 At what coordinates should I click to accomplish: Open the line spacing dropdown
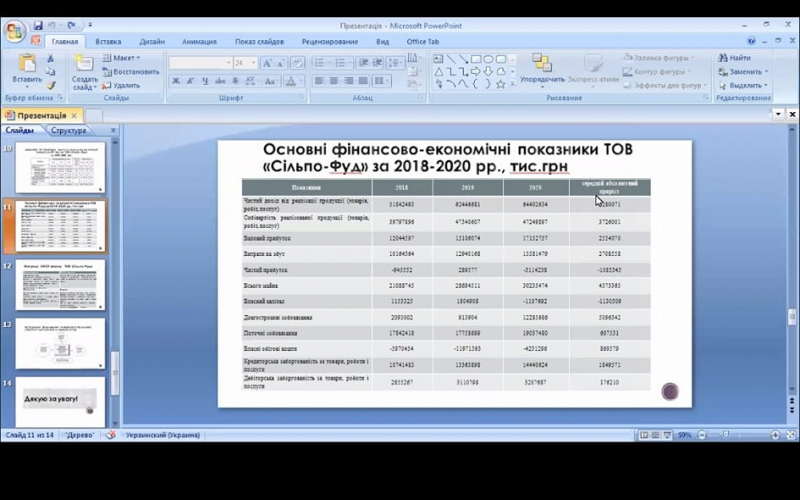(395, 63)
